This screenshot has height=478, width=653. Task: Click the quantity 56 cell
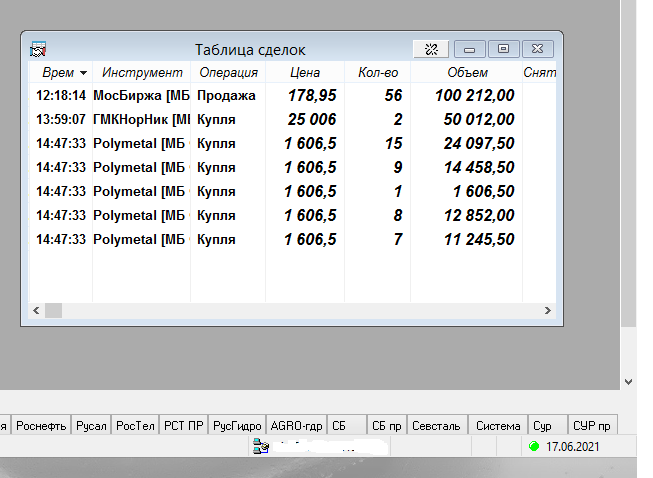[x=378, y=95]
